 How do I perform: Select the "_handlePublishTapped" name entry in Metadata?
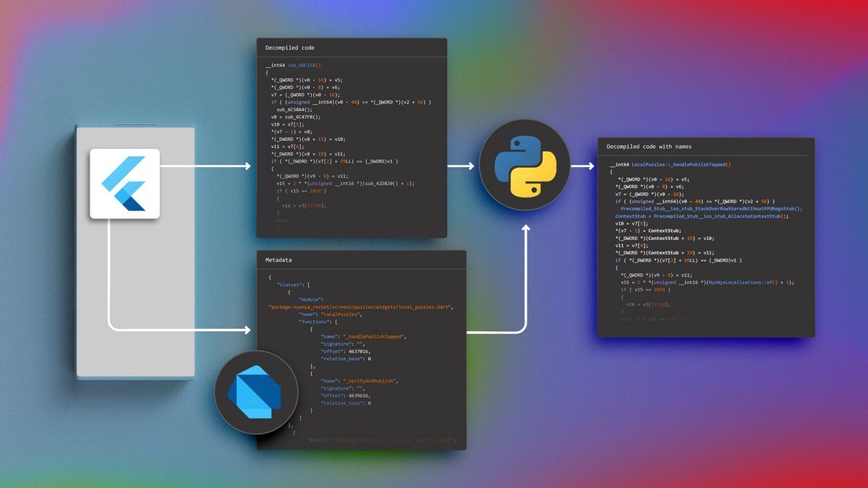pyautogui.click(x=365, y=337)
